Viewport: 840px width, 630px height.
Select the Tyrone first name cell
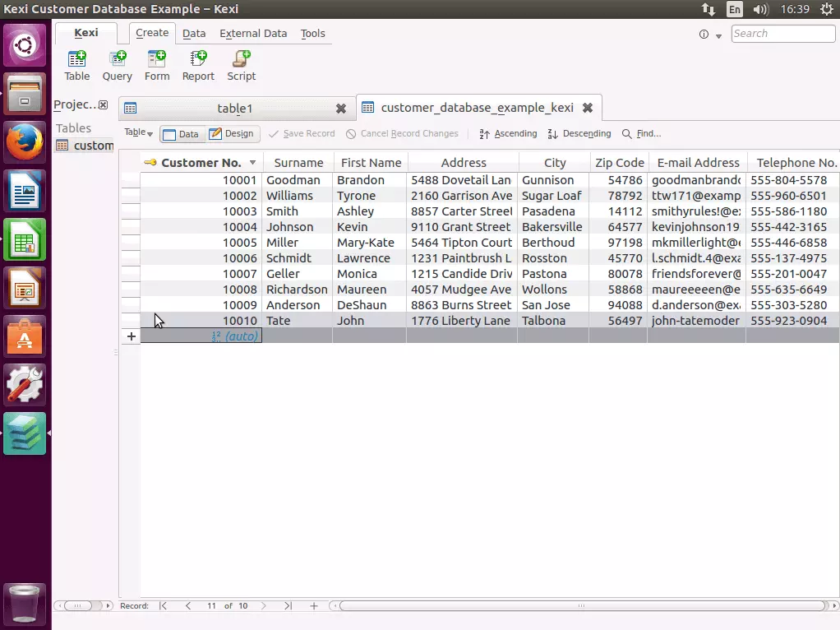click(370, 196)
